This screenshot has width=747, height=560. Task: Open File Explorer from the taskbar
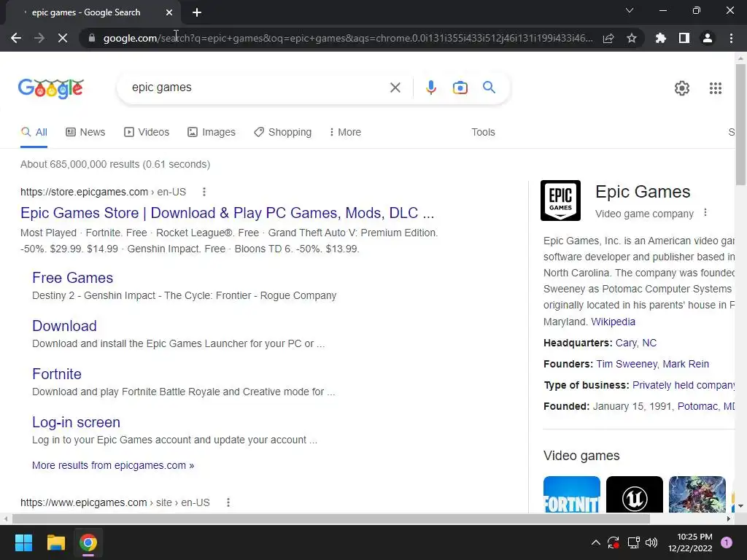click(55, 542)
